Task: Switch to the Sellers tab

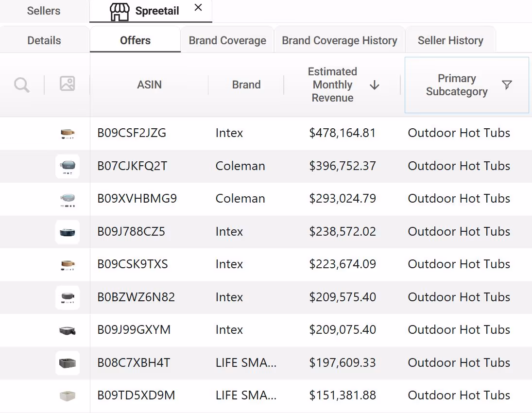Action: click(x=44, y=11)
